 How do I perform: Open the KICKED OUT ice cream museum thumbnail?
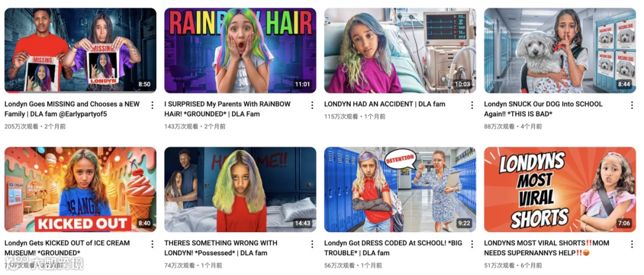80,189
